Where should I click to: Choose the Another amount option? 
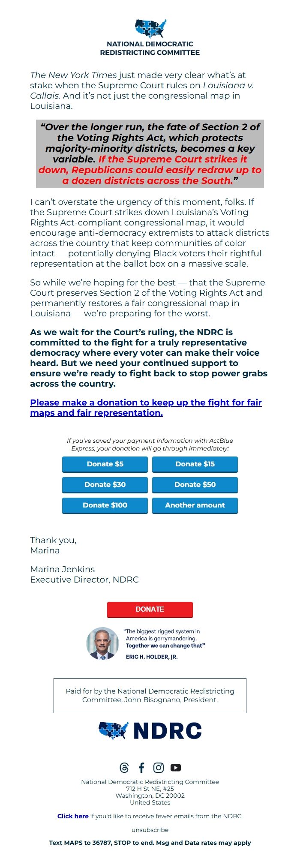[x=195, y=505]
